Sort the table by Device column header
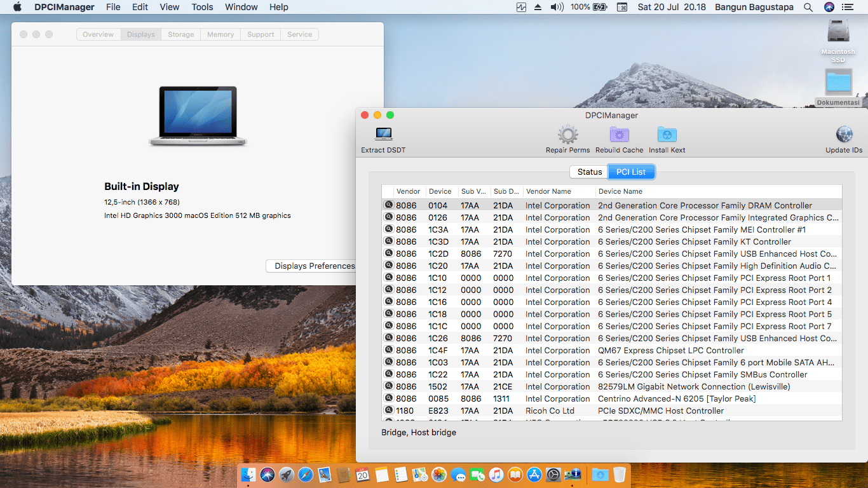The width and height of the screenshot is (868, 488). pyautogui.click(x=442, y=191)
